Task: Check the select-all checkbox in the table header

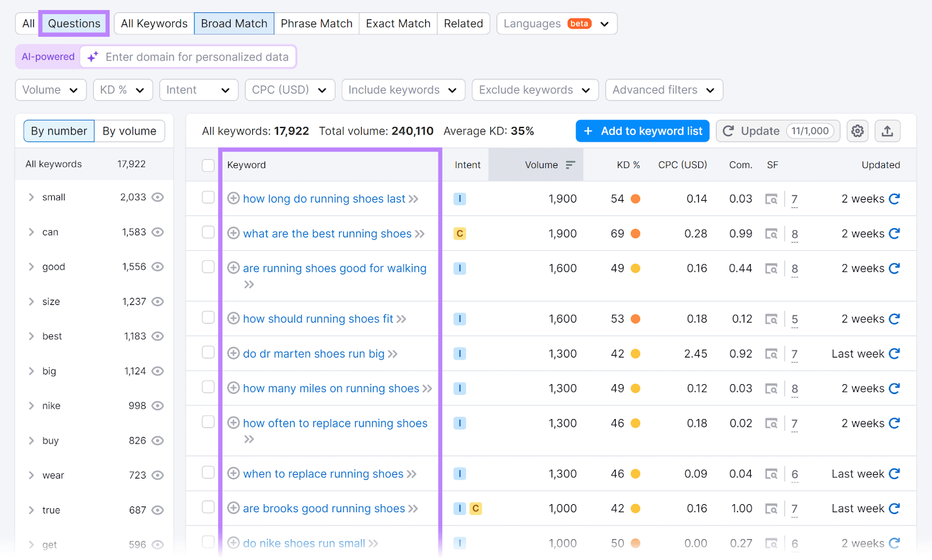Action: point(208,165)
